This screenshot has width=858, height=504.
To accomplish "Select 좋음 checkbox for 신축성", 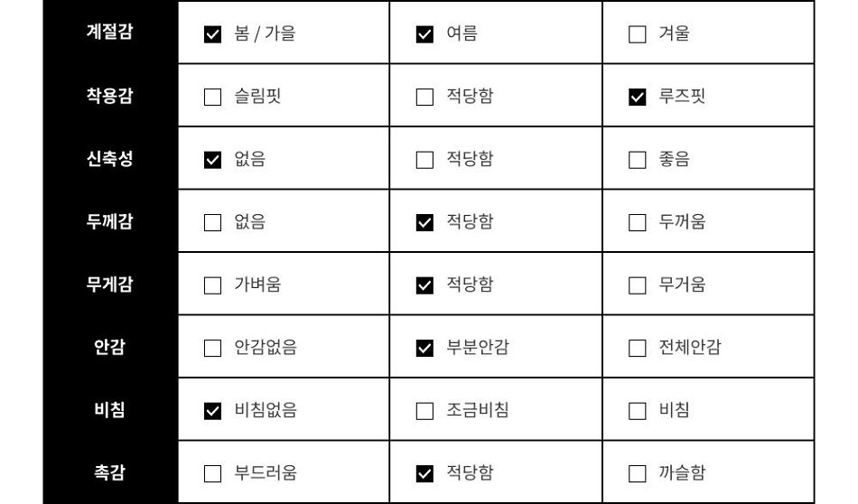I will click(x=637, y=161).
